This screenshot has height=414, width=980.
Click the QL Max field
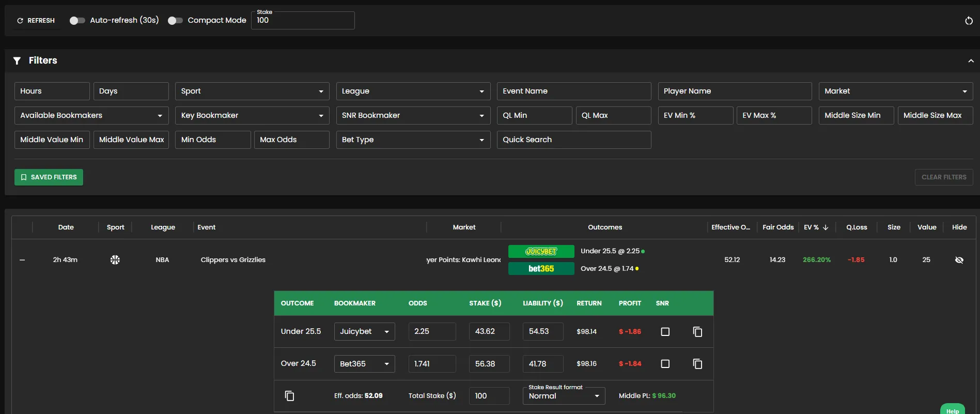tap(614, 115)
